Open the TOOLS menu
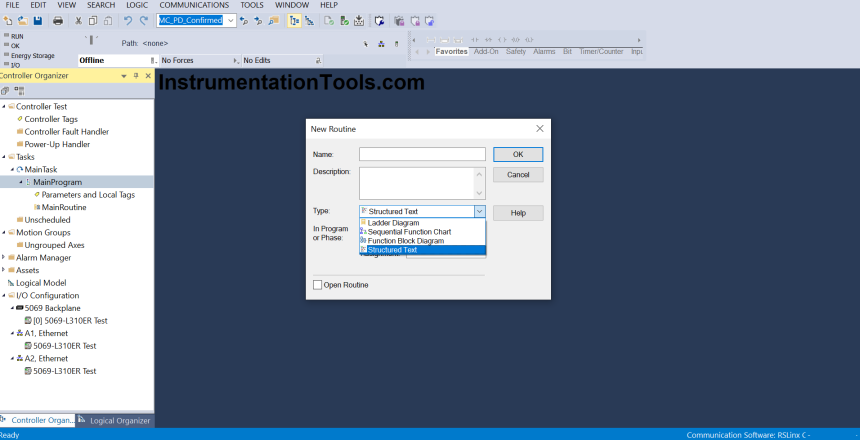Screen dimensions: 860x440 point(252,5)
